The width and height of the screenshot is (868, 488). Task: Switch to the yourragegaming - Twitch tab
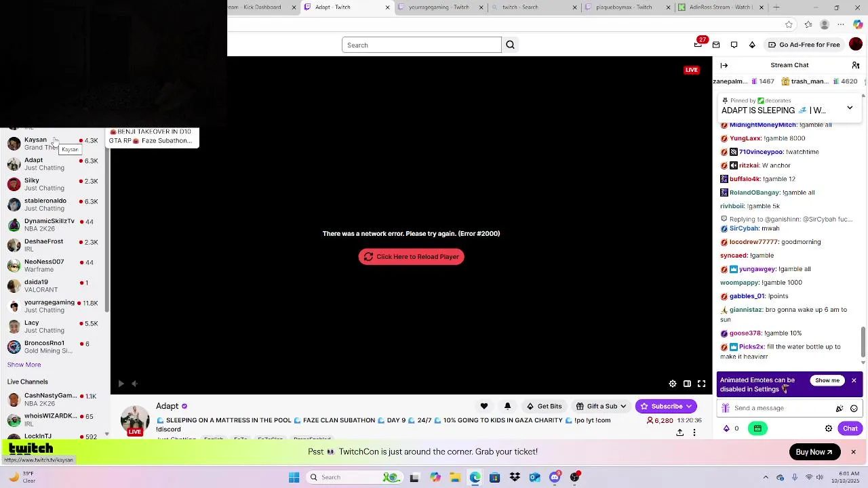click(x=440, y=7)
